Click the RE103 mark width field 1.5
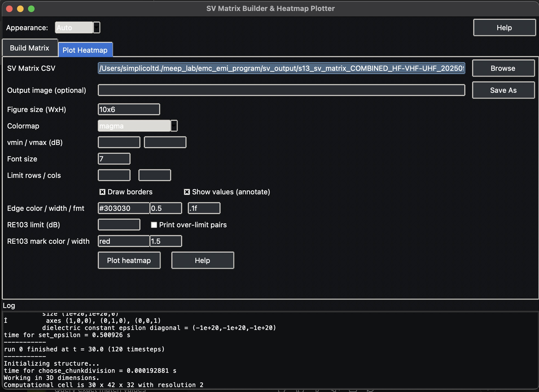The width and height of the screenshot is (539, 392). pyautogui.click(x=166, y=241)
